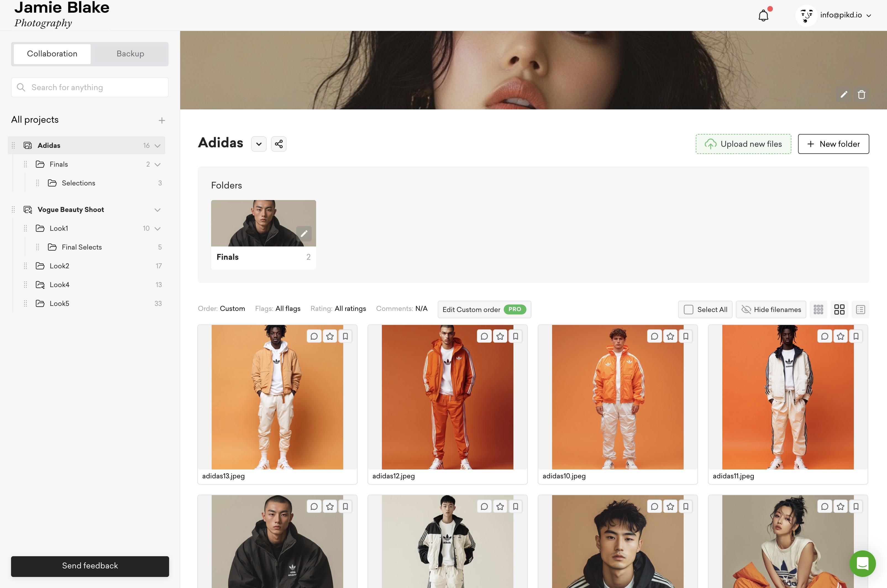Viewport: 887px width, 588px height.
Task: Star adidas11.jpeg
Action: coord(841,336)
